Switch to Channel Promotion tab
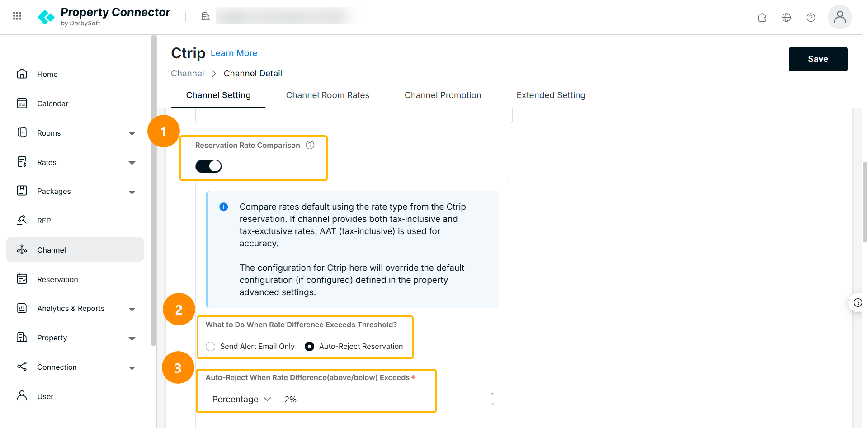This screenshot has height=428, width=868. [443, 95]
